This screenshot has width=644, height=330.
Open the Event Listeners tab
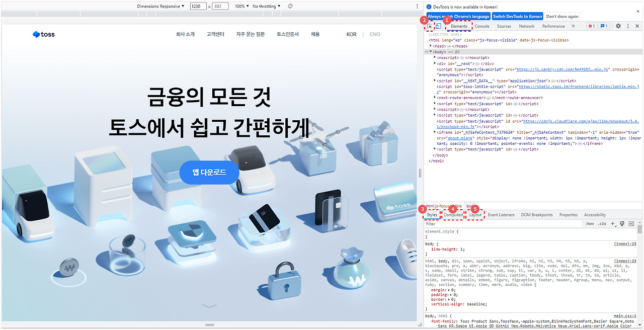coord(501,215)
